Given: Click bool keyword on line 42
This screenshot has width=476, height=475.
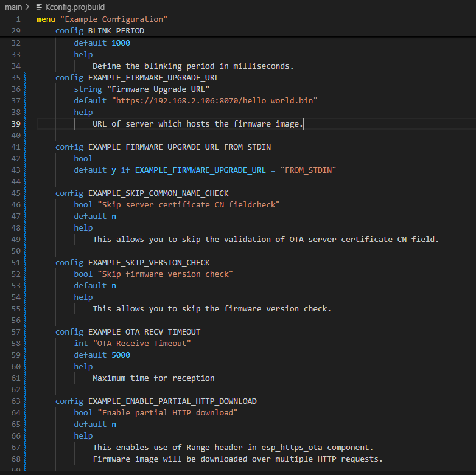Looking at the screenshot, I should click(83, 159).
